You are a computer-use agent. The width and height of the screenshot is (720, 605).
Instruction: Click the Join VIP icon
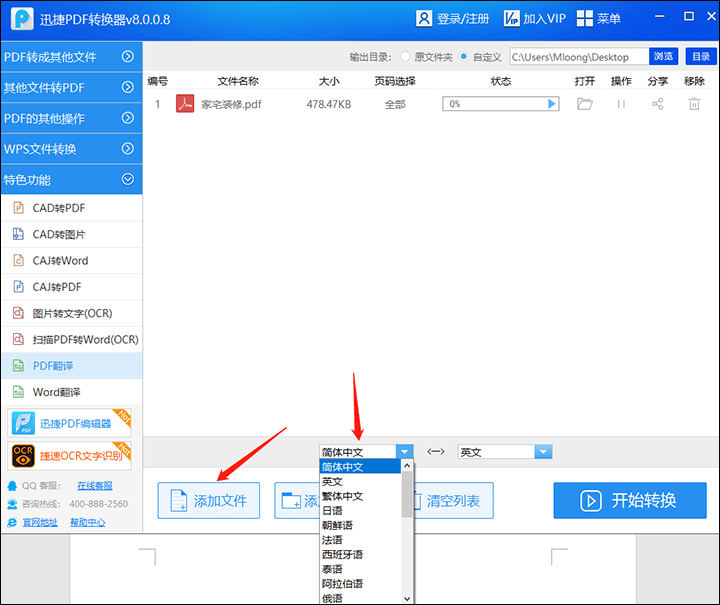pyautogui.click(x=511, y=19)
